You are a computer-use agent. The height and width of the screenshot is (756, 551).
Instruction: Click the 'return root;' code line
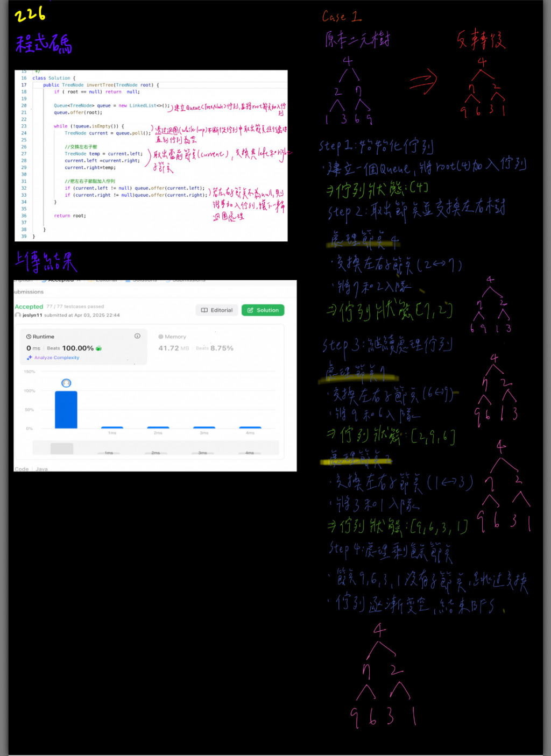(70, 216)
